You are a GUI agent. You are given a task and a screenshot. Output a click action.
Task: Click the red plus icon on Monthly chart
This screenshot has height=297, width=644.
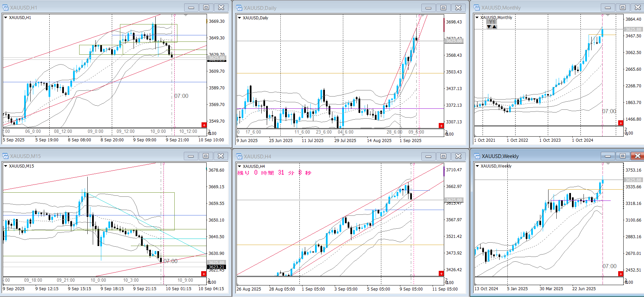coord(621,123)
